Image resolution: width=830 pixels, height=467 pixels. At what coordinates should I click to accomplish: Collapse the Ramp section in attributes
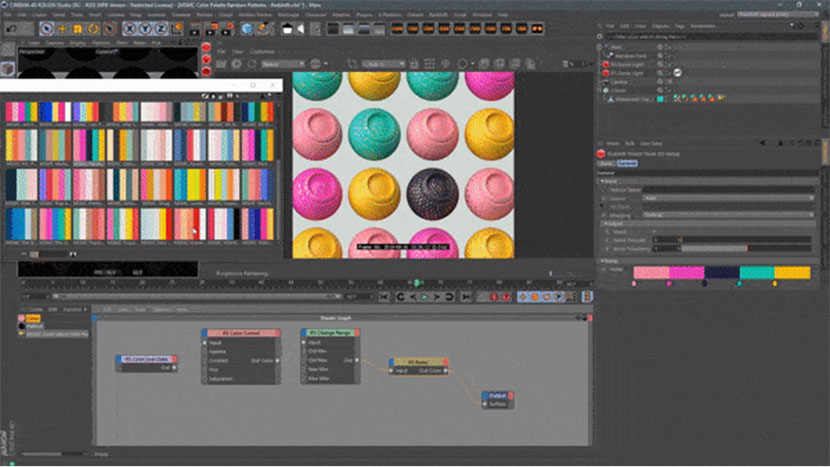click(x=602, y=261)
